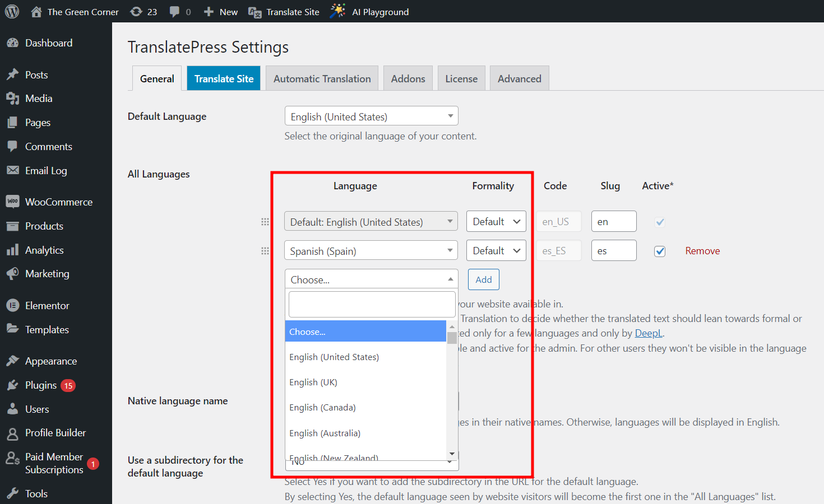The height and width of the screenshot is (504, 824).
Task: Open the Analytics section
Action: 44,250
